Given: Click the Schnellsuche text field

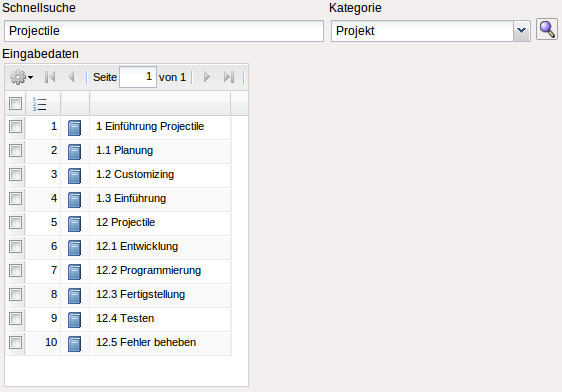Looking at the screenshot, I should coord(164,31).
